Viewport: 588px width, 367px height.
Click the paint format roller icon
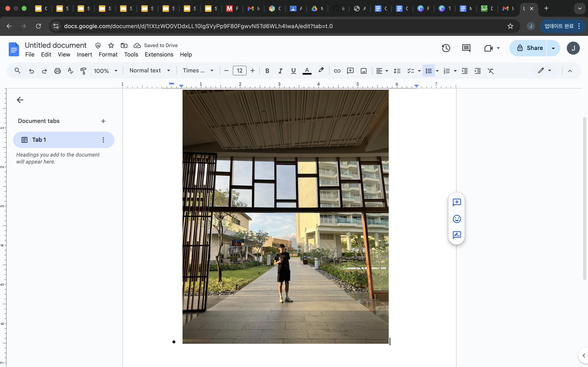click(x=83, y=71)
